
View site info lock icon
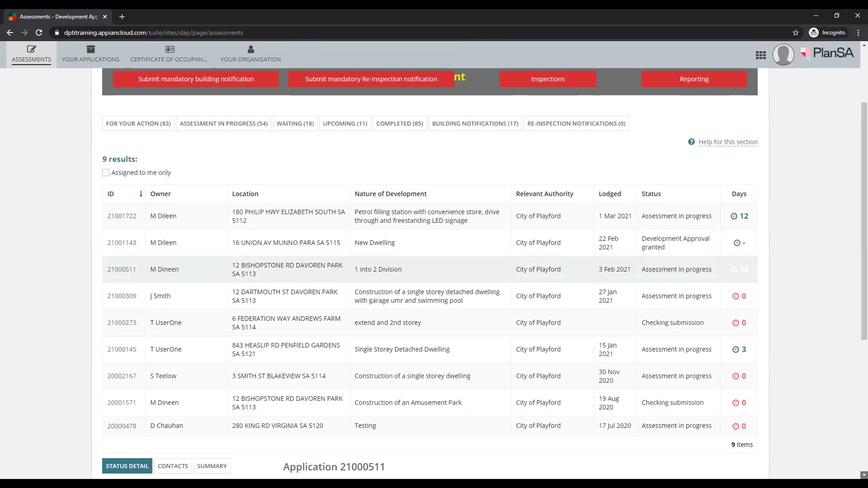click(57, 33)
